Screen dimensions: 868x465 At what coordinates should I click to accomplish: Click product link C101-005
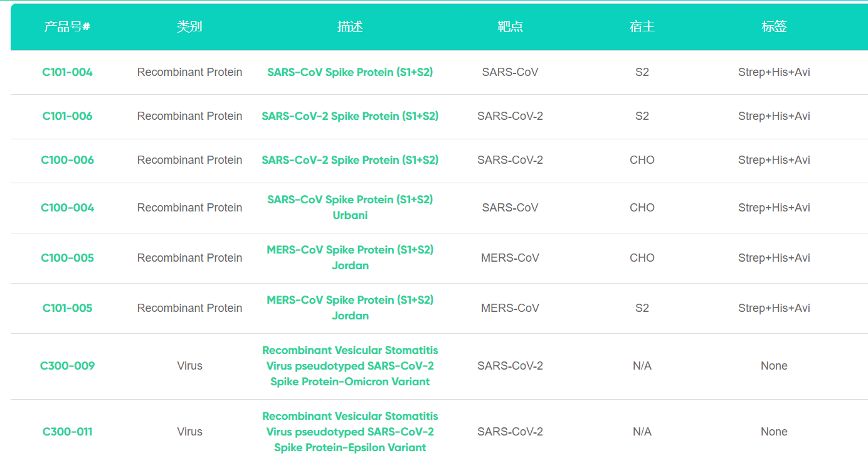[67, 308]
